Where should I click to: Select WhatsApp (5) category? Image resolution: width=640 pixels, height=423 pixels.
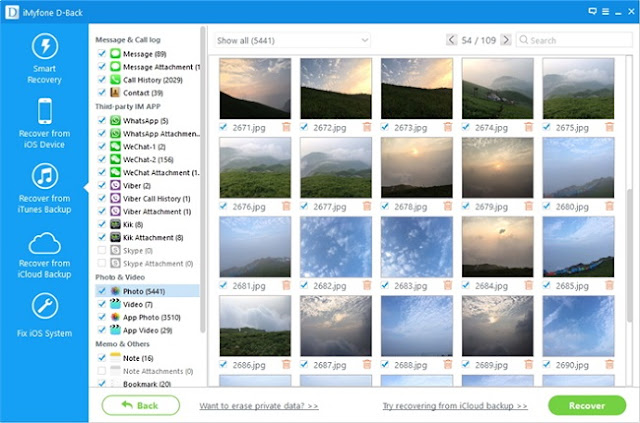[147, 120]
